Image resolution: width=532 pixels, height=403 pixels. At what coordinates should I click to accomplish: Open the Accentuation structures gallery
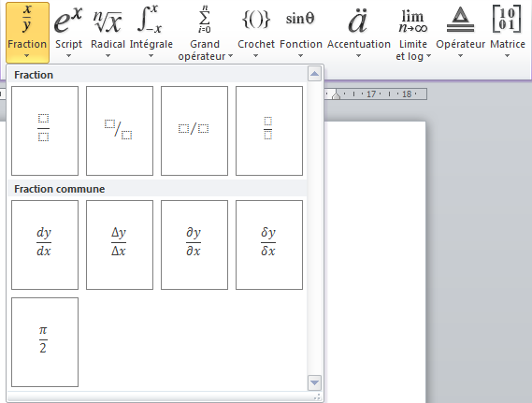(x=359, y=32)
